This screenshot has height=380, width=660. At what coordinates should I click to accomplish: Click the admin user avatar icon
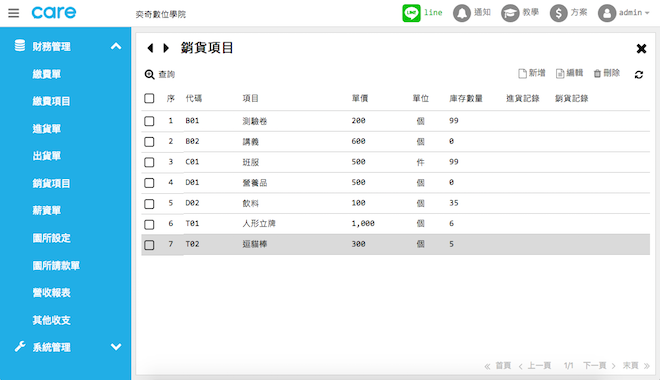(607, 13)
